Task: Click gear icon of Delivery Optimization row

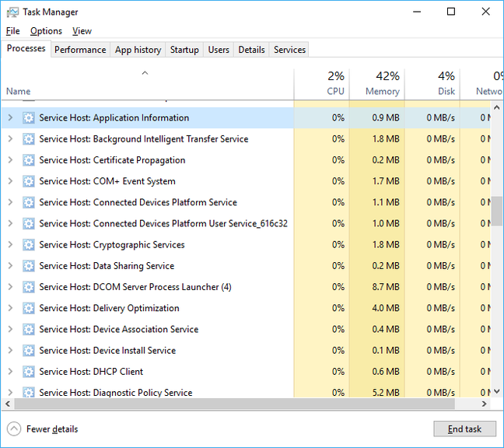Action: click(29, 308)
